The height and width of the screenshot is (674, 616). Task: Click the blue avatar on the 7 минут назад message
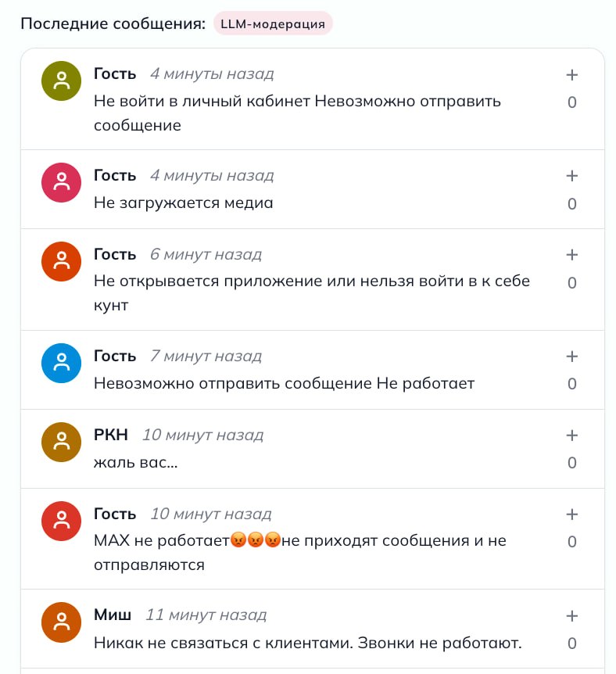(61, 363)
